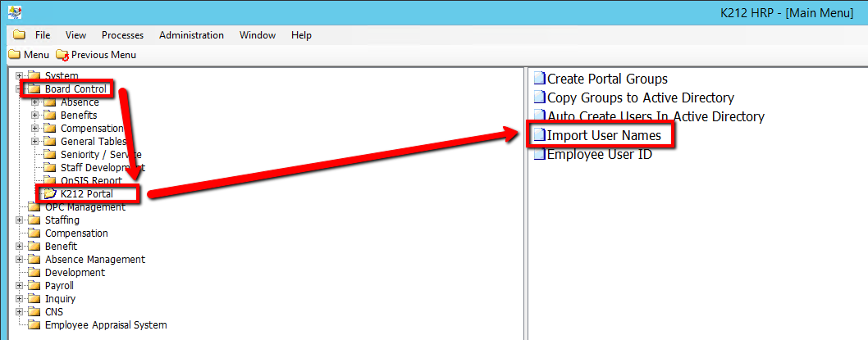Click the document icon beside Employee User ID
Image resolution: width=868 pixels, height=340 pixels.
[x=539, y=155]
